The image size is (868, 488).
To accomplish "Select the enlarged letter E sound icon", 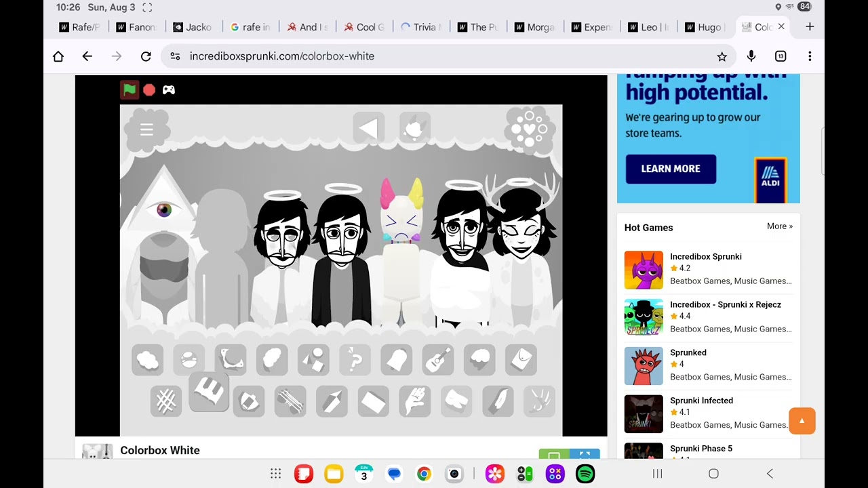I will (209, 392).
